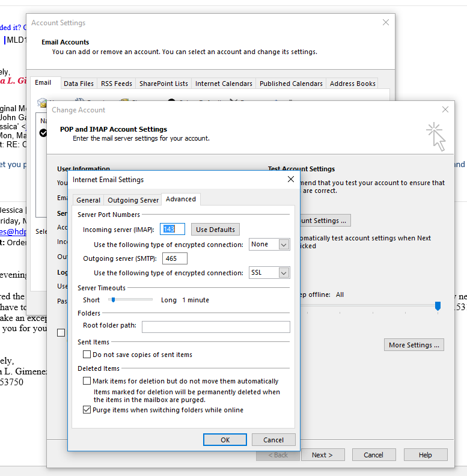467x476 pixels.
Task: Select Email tab in Account Settings
Action: coord(43,82)
